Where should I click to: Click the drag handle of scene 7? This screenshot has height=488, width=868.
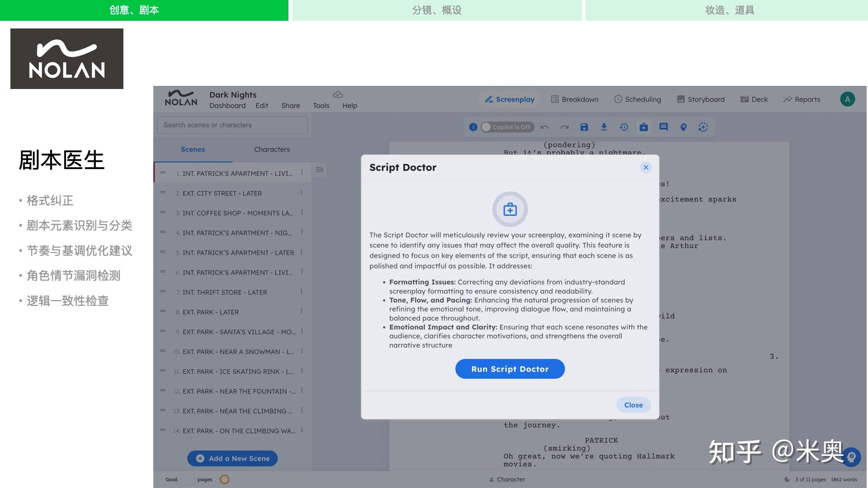tap(163, 291)
